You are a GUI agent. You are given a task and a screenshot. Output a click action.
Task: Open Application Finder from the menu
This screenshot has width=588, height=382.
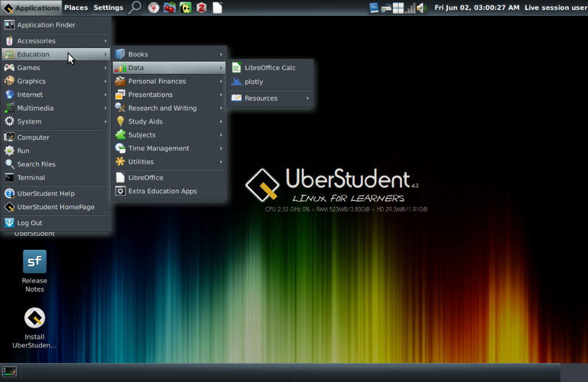point(56,25)
